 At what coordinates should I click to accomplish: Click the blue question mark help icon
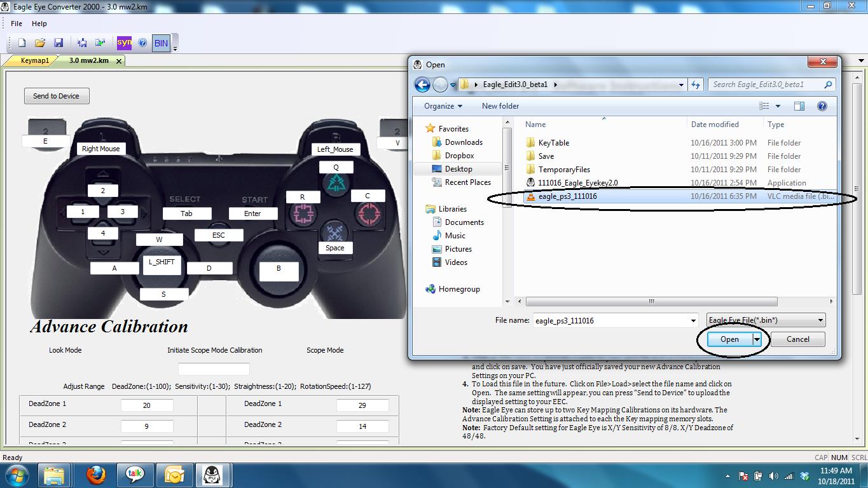point(142,43)
